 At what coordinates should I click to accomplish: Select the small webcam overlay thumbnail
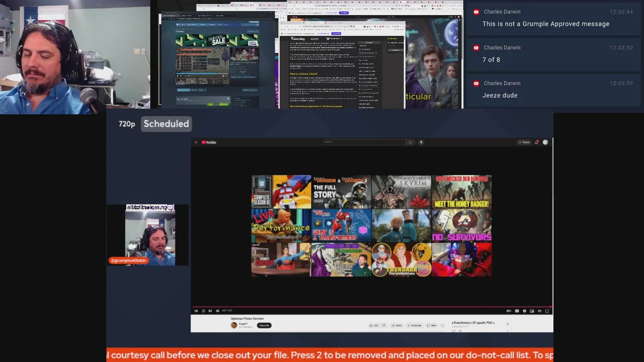(x=150, y=234)
